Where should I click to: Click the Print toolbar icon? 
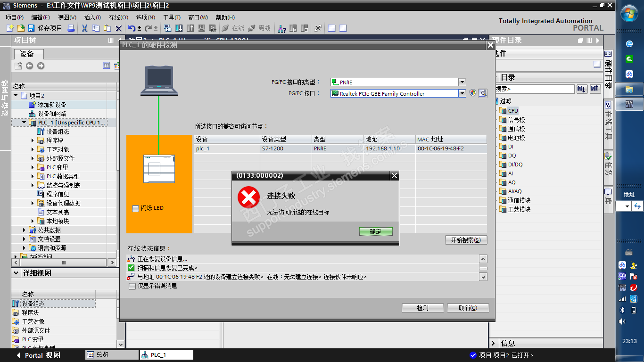tap(71, 28)
